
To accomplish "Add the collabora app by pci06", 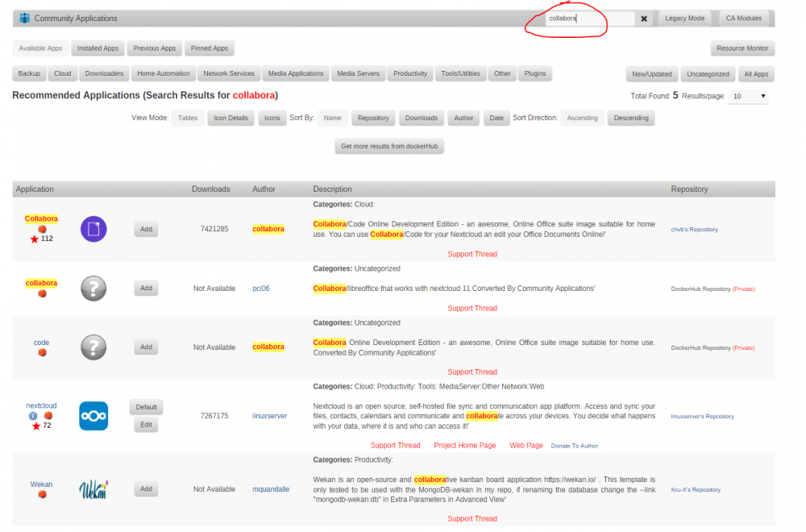I will pyautogui.click(x=147, y=289).
